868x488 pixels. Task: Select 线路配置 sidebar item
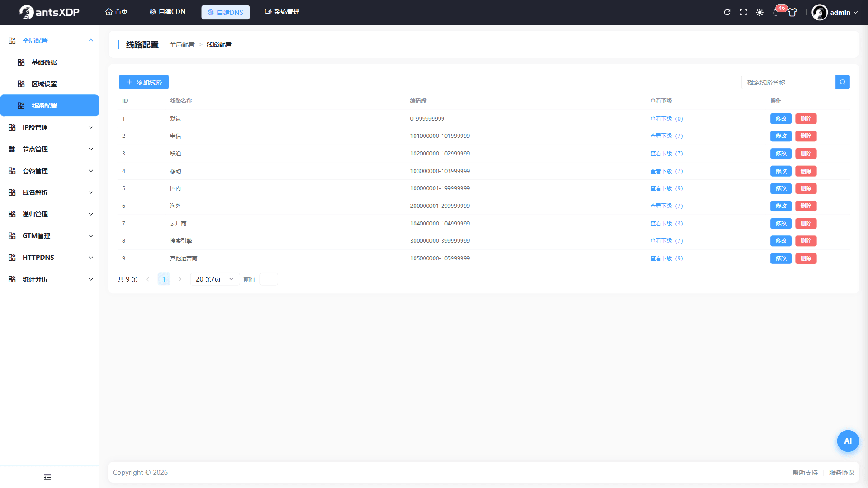coord(50,105)
